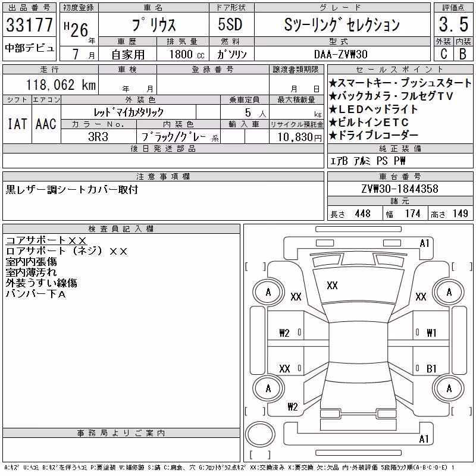Select the car name プリウス

pyautogui.click(x=154, y=24)
